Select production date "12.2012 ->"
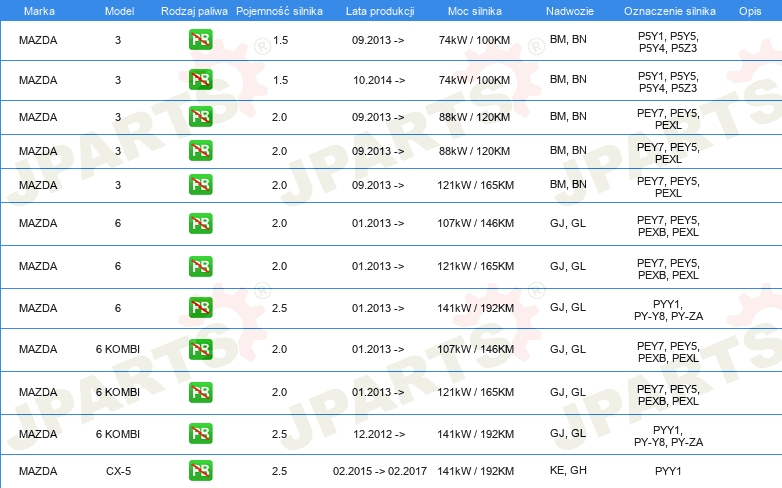This screenshot has height=488, width=782. click(379, 434)
